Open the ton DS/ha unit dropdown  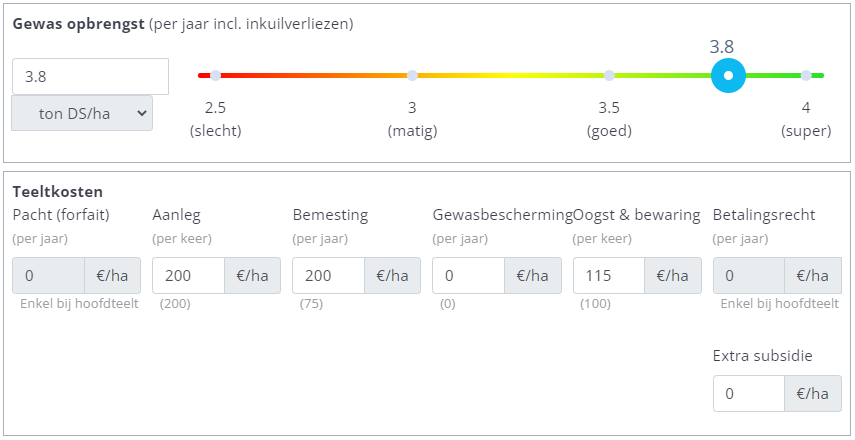coord(82,113)
